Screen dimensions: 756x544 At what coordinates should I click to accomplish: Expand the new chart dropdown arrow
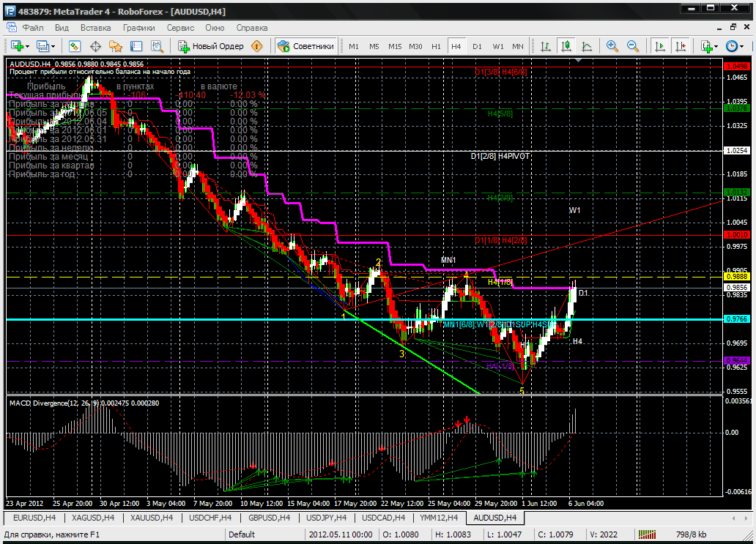[27, 46]
